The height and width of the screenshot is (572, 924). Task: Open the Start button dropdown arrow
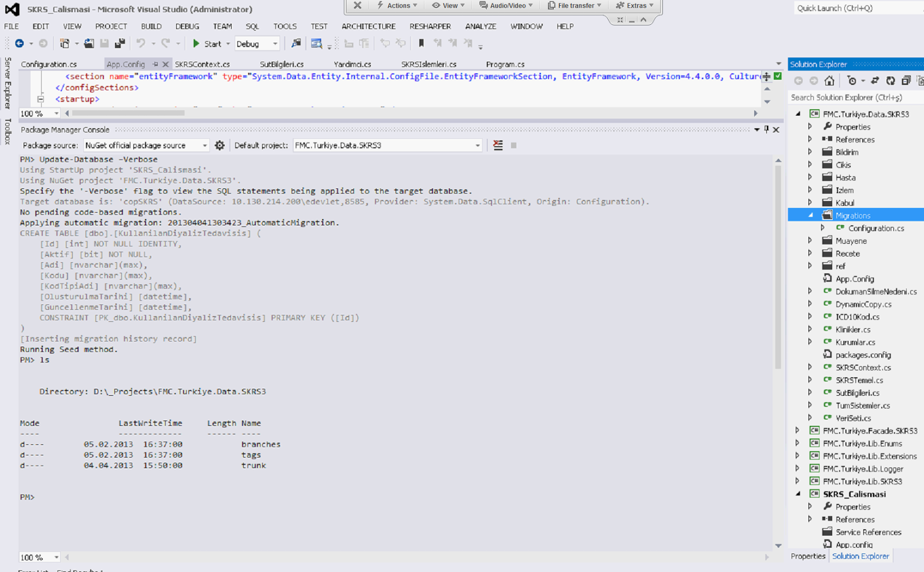(228, 44)
